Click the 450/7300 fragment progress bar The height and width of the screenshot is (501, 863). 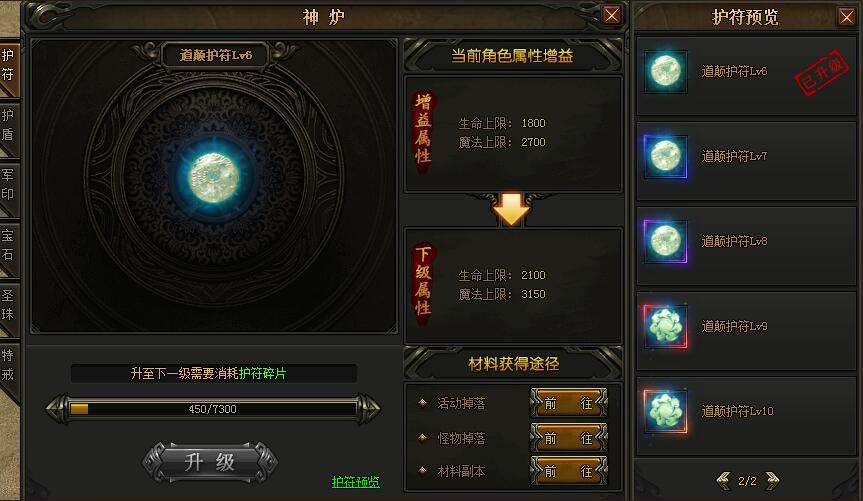click(213, 409)
